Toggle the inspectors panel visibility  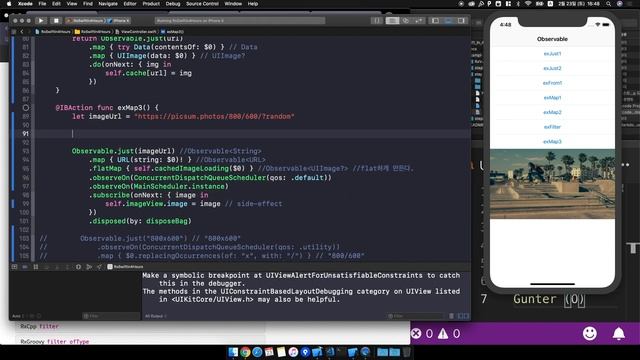[x=461, y=20]
